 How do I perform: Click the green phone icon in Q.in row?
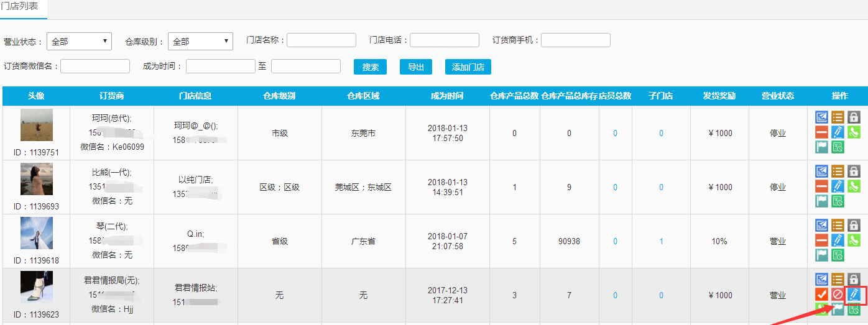click(854, 240)
